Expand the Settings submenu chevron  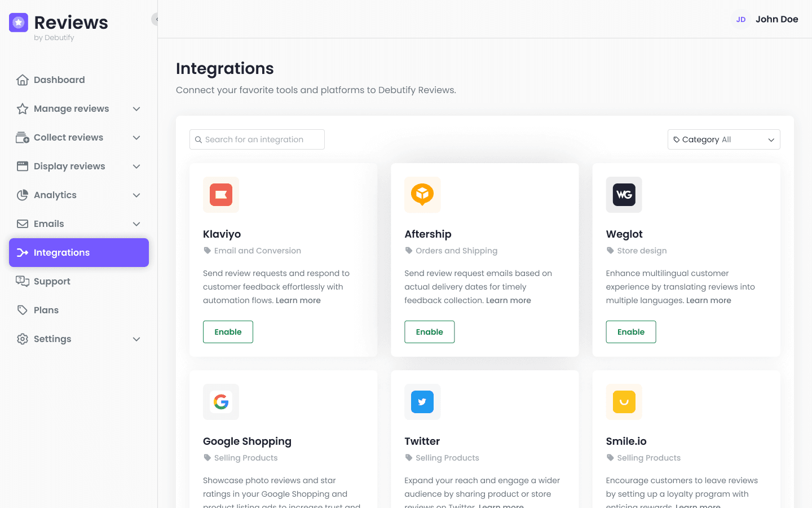pos(136,339)
